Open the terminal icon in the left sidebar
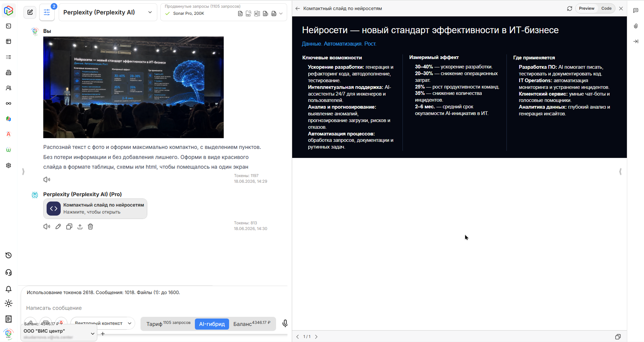 click(x=9, y=26)
